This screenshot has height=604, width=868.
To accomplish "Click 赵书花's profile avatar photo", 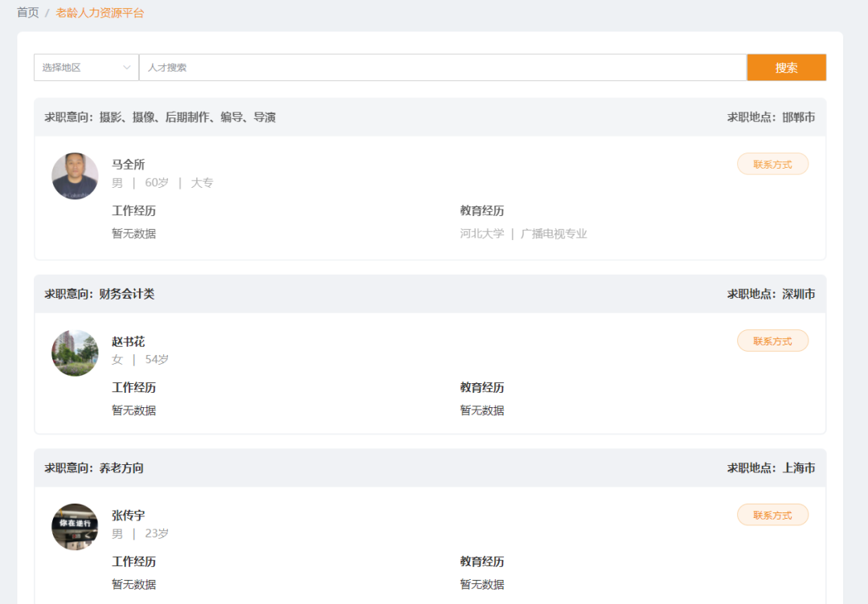I will coord(75,353).
